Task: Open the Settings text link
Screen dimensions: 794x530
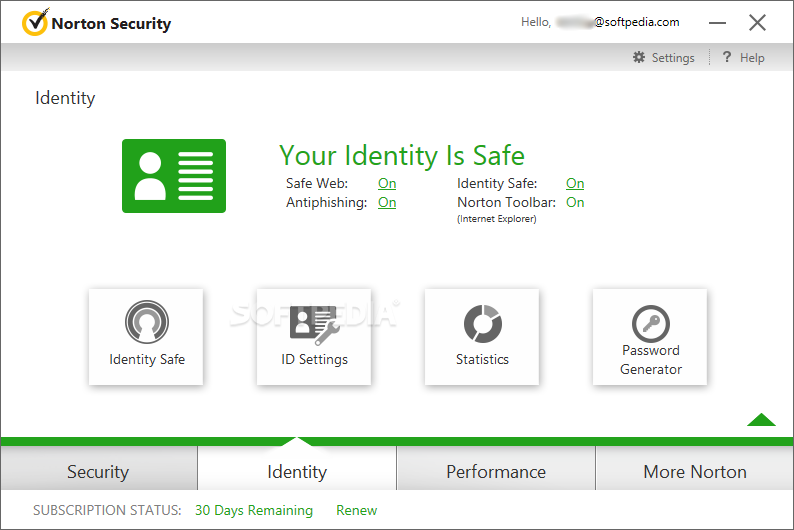Action: 673,58
